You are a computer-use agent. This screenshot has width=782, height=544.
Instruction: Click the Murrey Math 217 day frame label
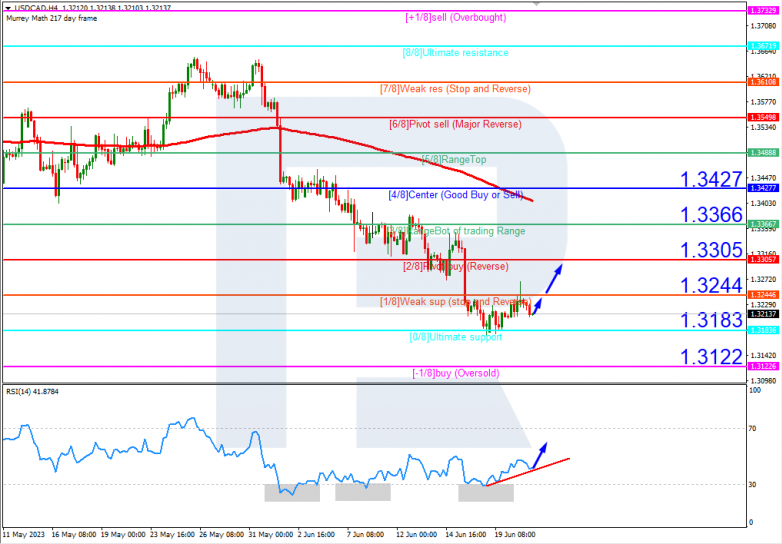pyautogui.click(x=52, y=18)
